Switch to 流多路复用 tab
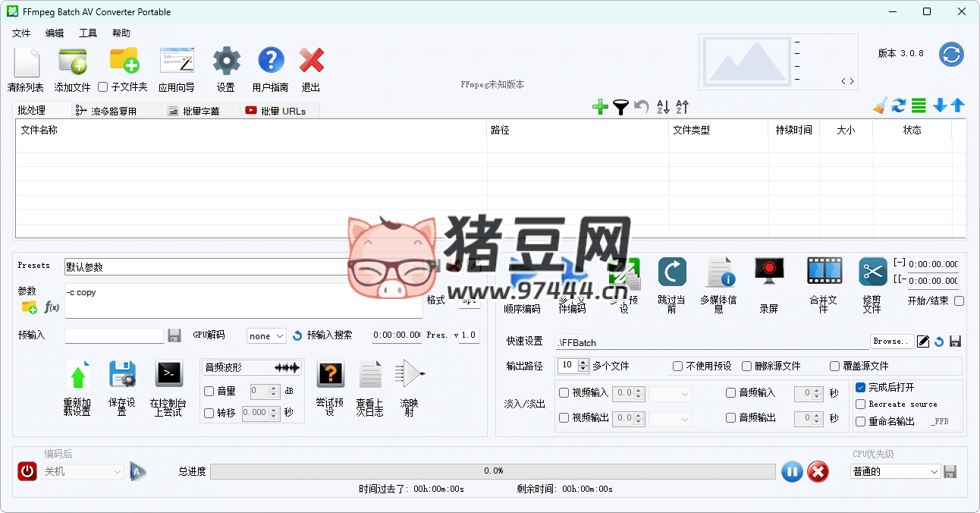The height and width of the screenshot is (513, 980). click(117, 111)
